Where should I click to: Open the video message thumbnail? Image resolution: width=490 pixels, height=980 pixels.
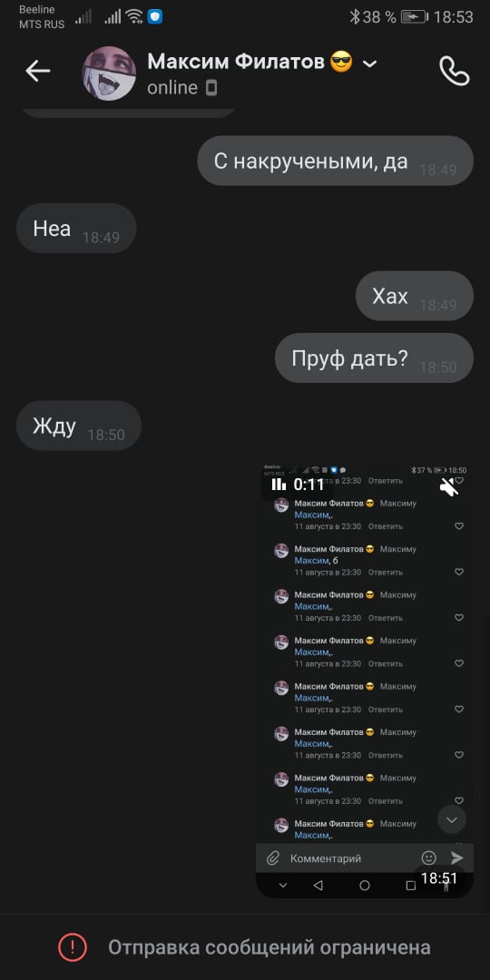pos(365,680)
